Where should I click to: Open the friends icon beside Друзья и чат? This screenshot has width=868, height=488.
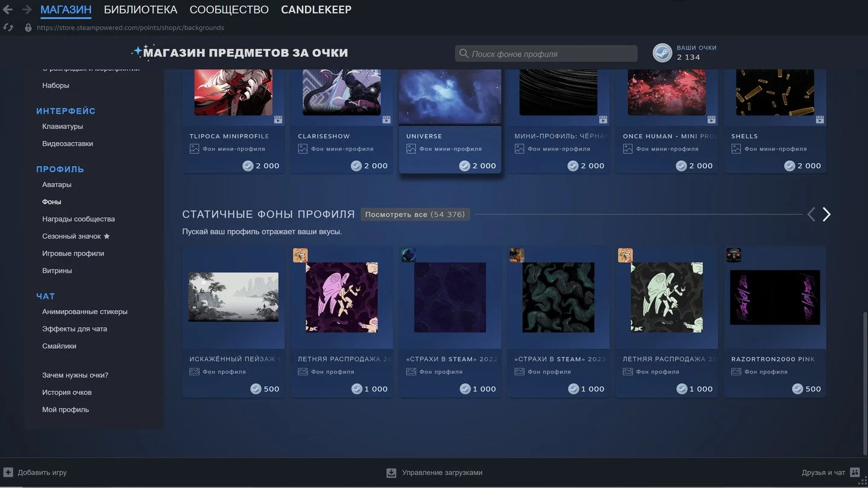(854, 473)
